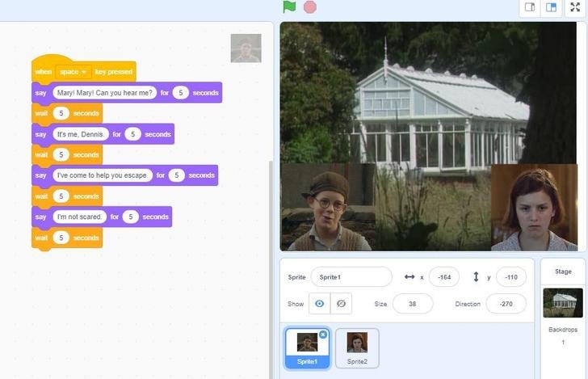Image resolution: width=588 pixels, height=379 pixels.
Task: Edit seconds value in 'help you escape' block
Action: 176,175
